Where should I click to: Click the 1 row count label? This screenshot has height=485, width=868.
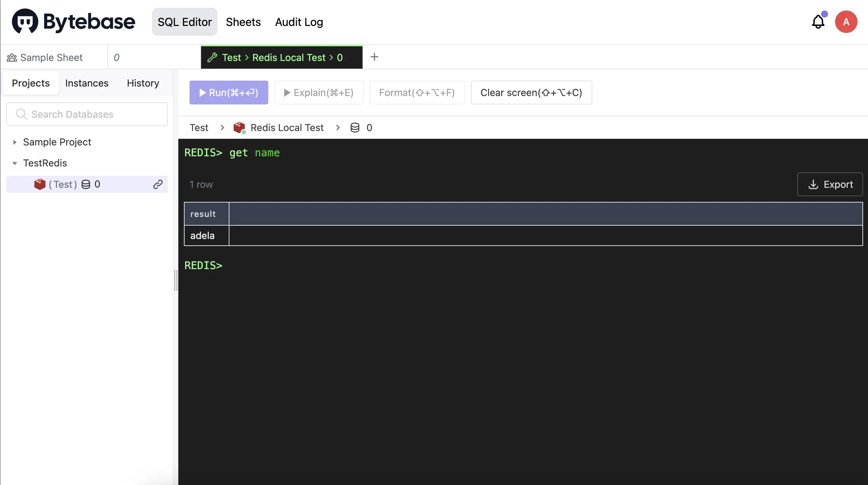click(201, 184)
